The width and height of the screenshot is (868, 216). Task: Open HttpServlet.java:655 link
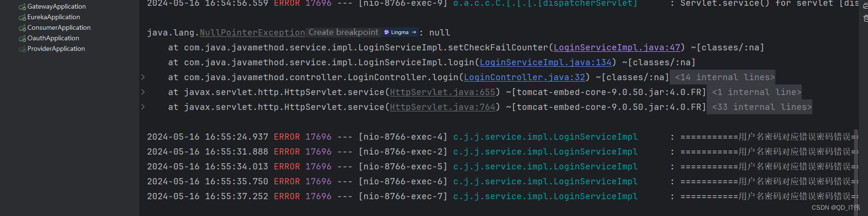point(442,92)
